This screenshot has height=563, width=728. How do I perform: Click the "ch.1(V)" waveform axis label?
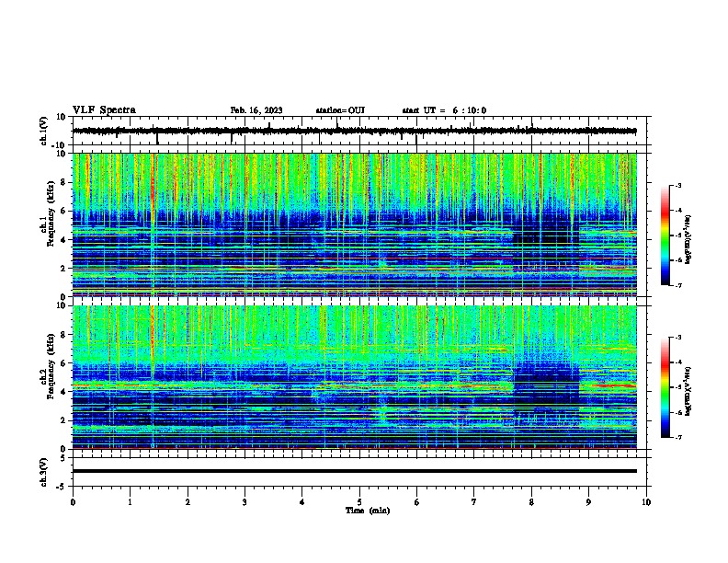(44, 131)
